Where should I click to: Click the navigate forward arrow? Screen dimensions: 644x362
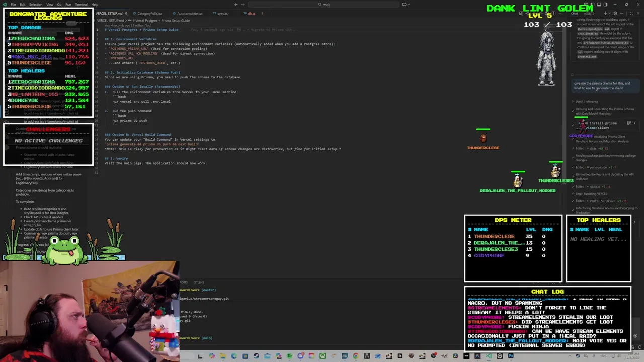[x=244, y=5]
